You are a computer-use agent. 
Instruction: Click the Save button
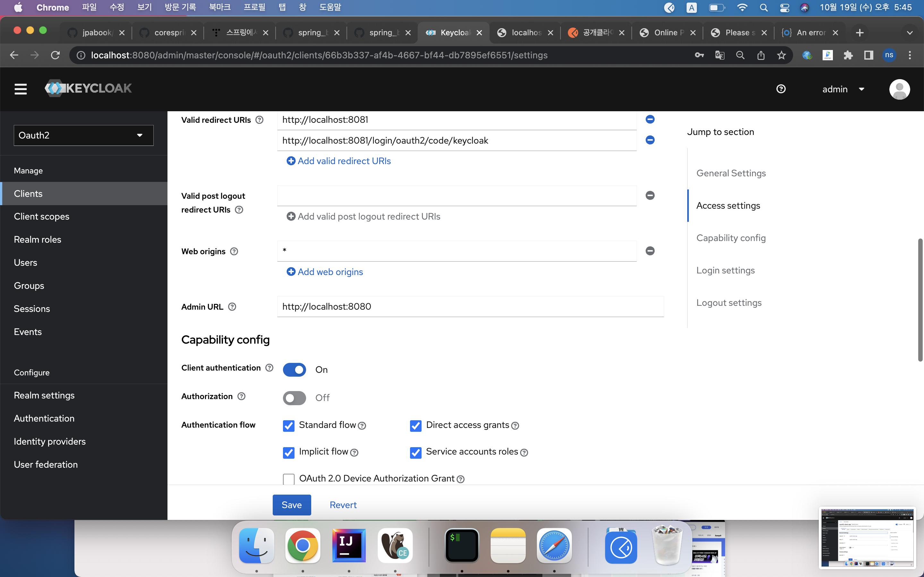pyautogui.click(x=291, y=505)
